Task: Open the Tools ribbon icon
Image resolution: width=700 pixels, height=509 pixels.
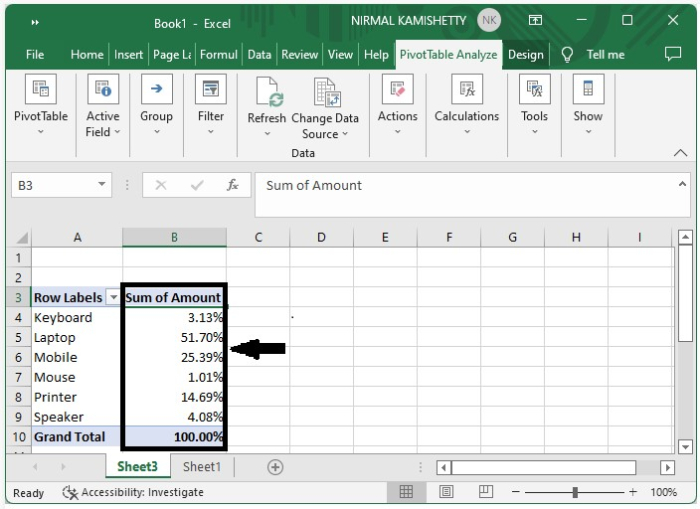Action: coord(534,90)
